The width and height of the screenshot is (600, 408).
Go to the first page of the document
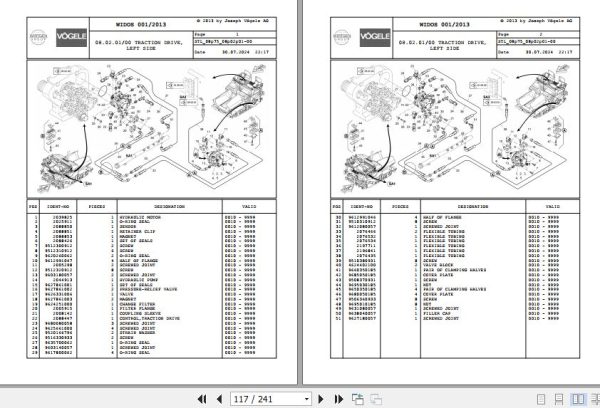(202, 399)
